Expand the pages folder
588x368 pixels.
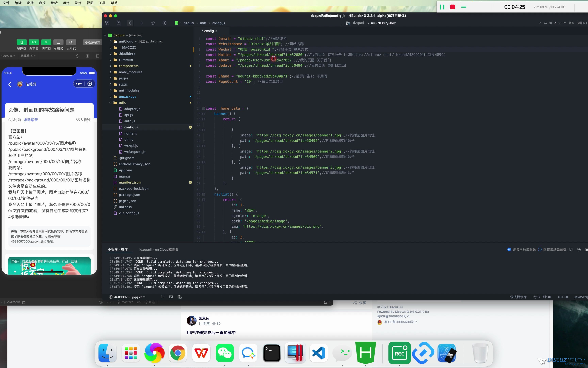[111, 78]
